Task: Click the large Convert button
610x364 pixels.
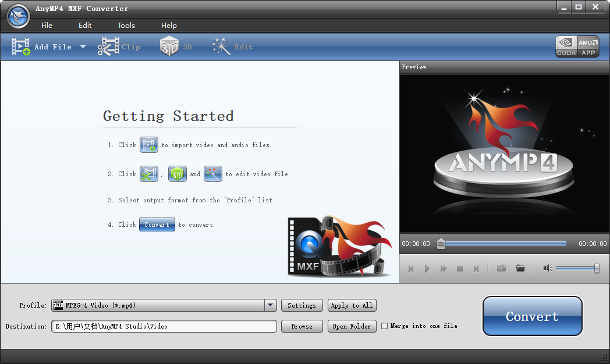Action: 532,316
